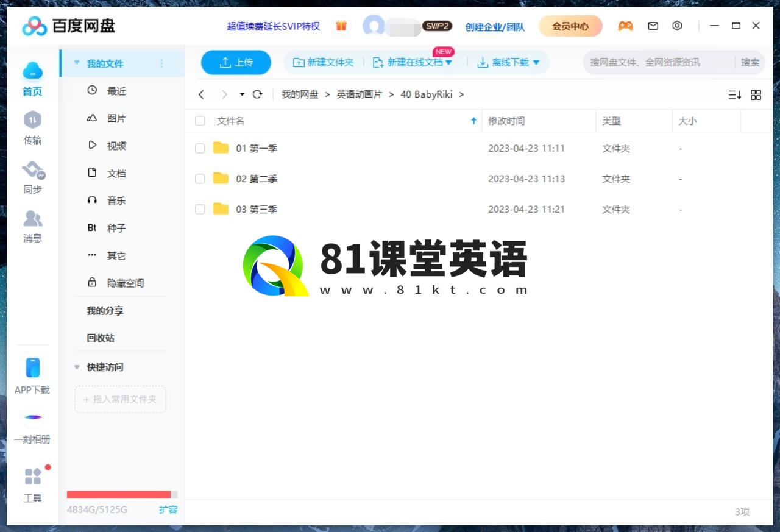
Task: Click the SVIP2 badge
Action: (437, 26)
